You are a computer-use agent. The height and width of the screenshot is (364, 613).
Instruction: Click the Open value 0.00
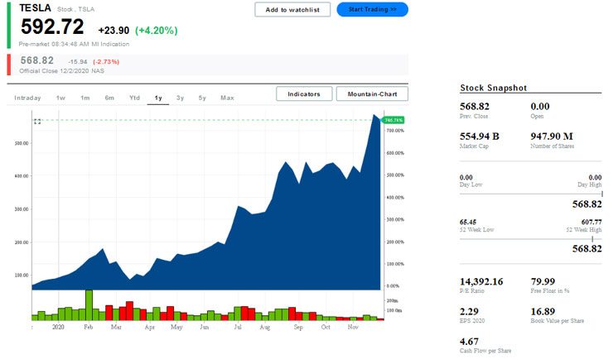click(x=540, y=106)
